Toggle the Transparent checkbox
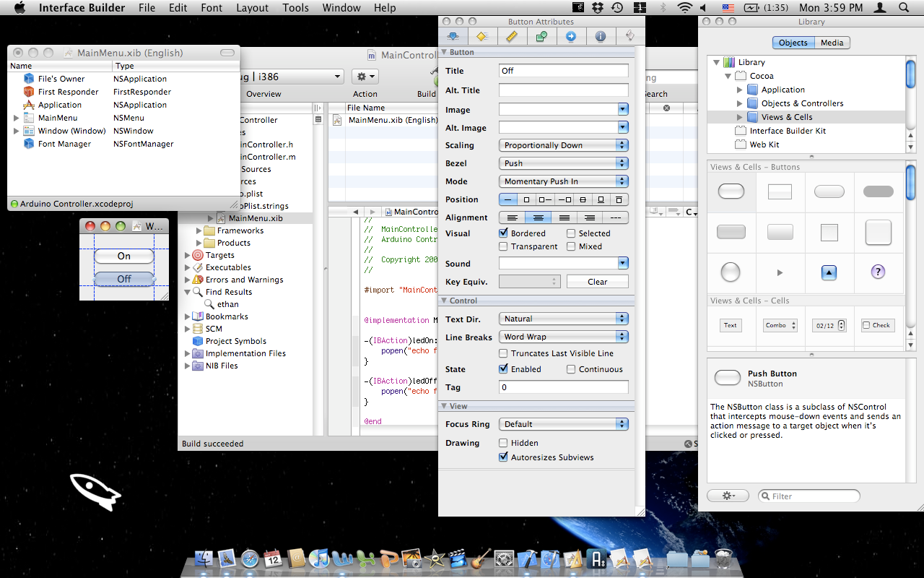 click(504, 246)
